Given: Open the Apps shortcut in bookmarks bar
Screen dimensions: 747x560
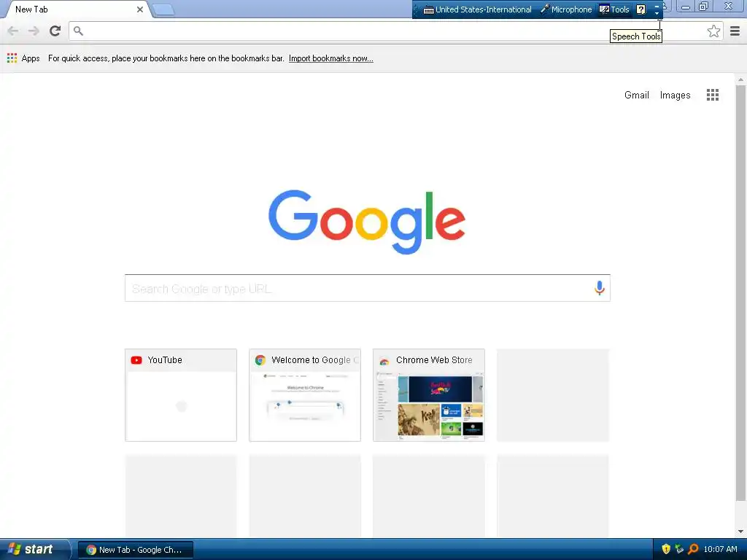Looking at the screenshot, I should pyautogui.click(x=23, y=58).
